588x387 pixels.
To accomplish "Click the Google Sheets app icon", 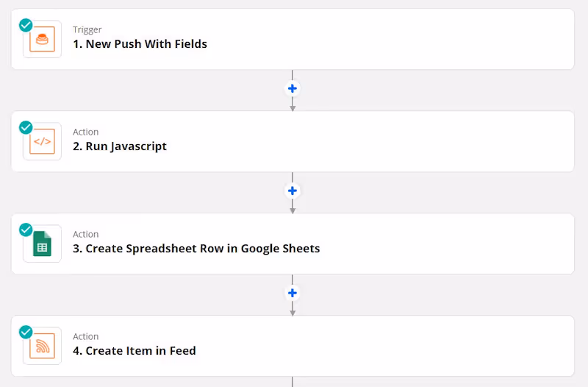I will click(x=43, y=244).
